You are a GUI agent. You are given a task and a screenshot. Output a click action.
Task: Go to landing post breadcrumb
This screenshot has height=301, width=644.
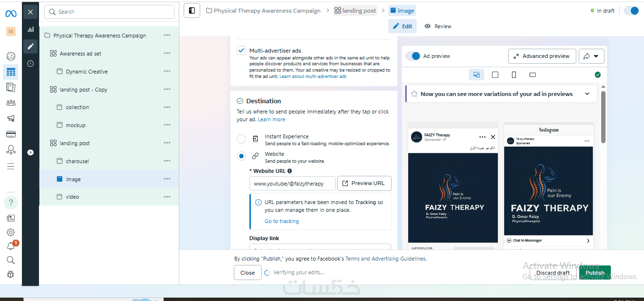356,11
